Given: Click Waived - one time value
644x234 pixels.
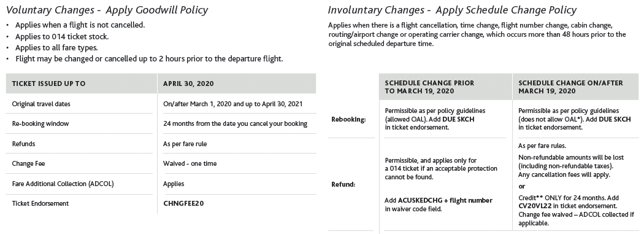Looking at the screenshot, I should (x=190, y=163).
